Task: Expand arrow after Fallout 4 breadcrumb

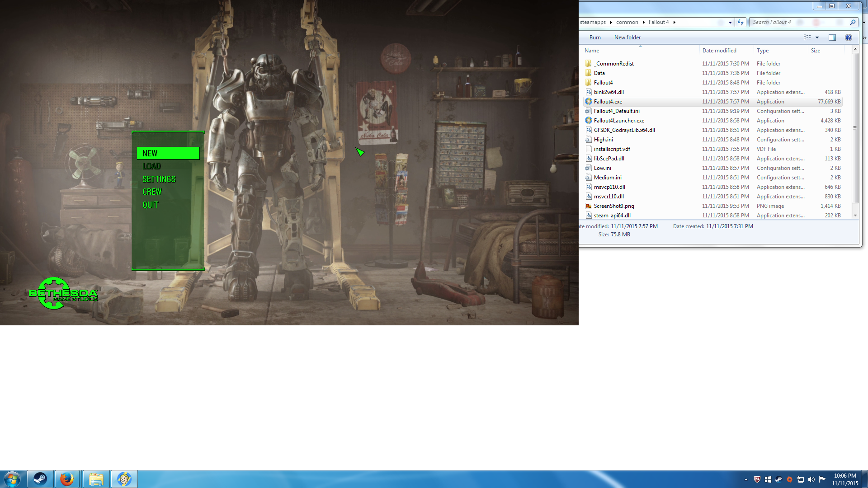Action: click(x=674, y=22)
